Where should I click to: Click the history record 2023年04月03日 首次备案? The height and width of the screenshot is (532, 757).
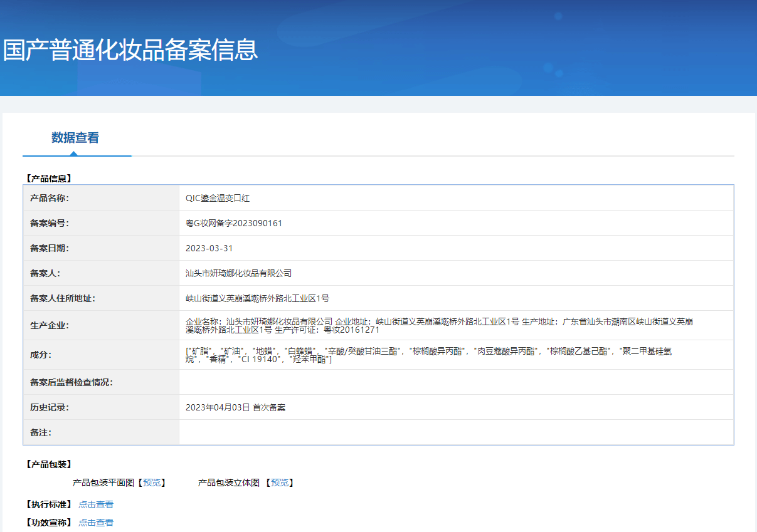pos(236,407)
